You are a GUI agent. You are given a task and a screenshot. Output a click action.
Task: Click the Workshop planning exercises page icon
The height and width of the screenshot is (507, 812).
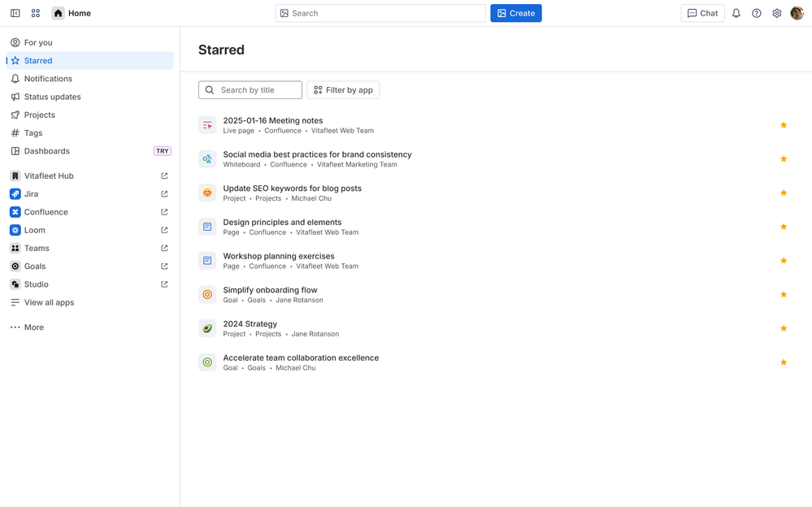[x=207, y=261]
